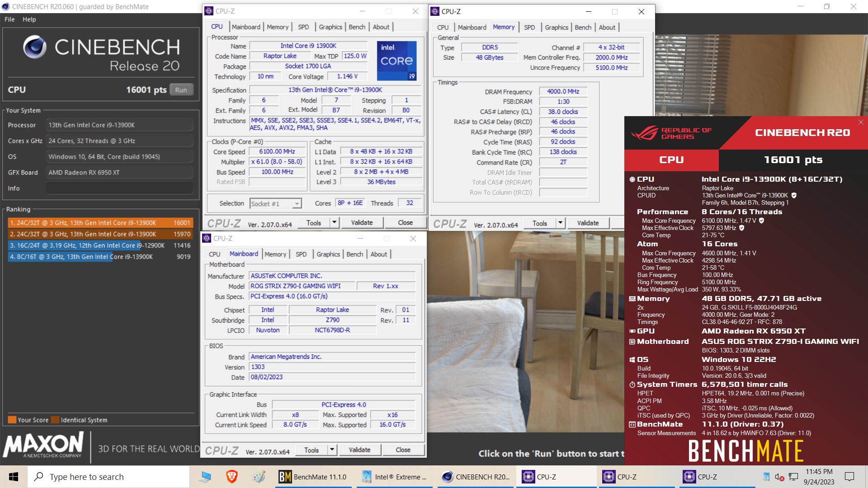Viewport: 868px width, 488px height.
Task: Click Close button in CPU-Z motherboard window
Action: pos(403,450)
